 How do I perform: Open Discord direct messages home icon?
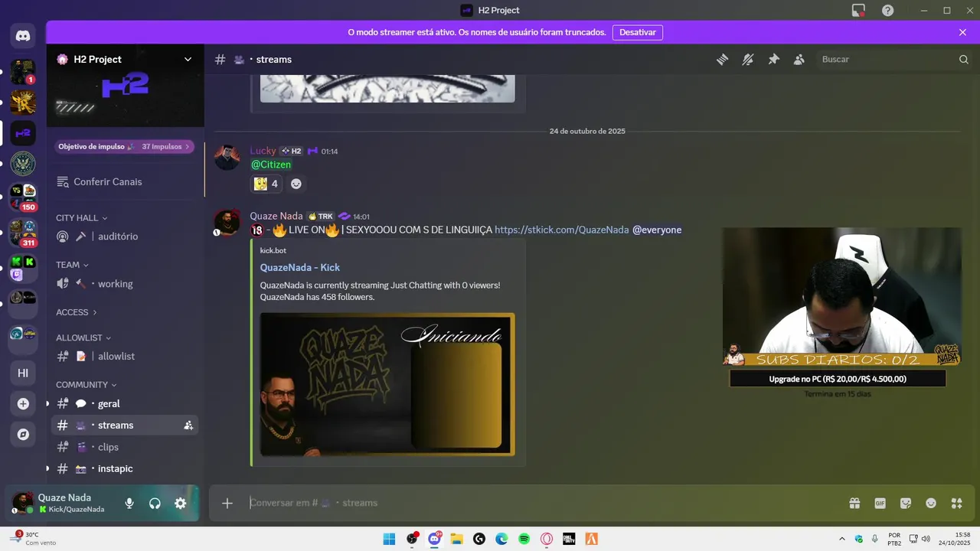[23, 35]
